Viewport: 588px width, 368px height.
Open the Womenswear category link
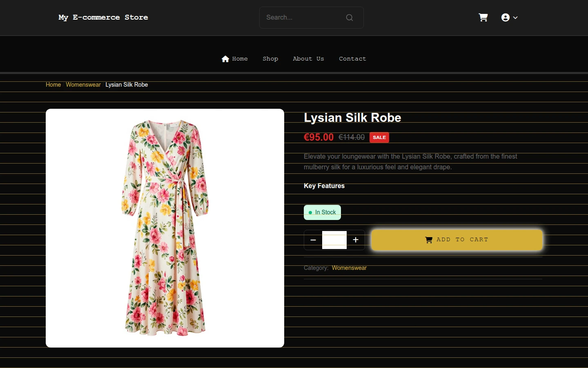pyautogui.click(x=349, y=268)
